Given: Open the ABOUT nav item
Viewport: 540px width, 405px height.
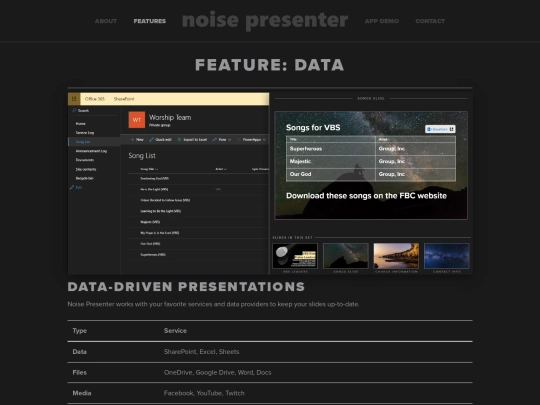Looking at the screenshot, I should 106,21.
